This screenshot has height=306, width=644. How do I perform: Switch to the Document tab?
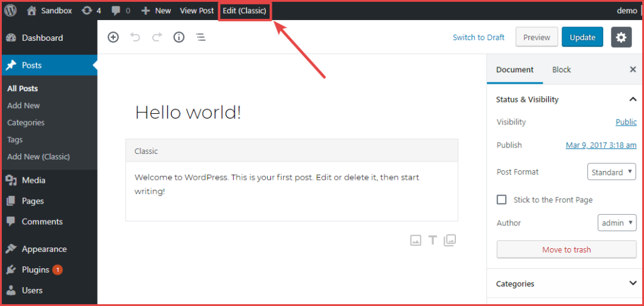514,70
